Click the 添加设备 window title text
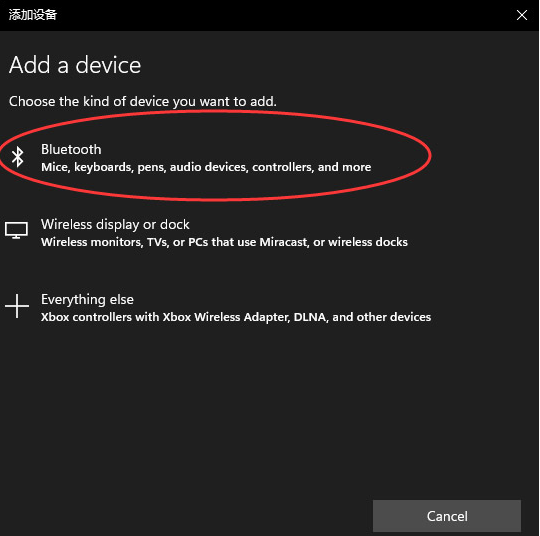This screenshot has height=536, width=540. click(33, 15)
